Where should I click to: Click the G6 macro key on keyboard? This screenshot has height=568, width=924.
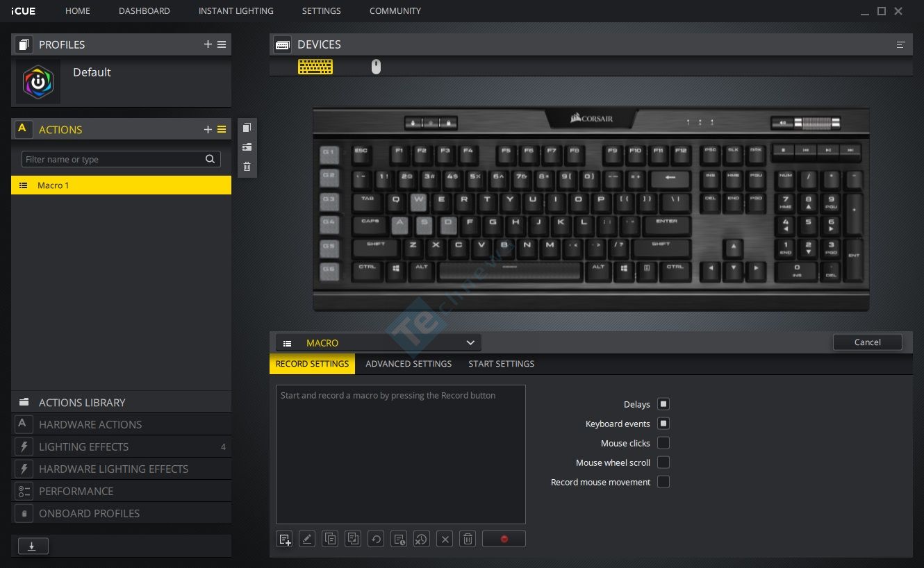(329, 270)
